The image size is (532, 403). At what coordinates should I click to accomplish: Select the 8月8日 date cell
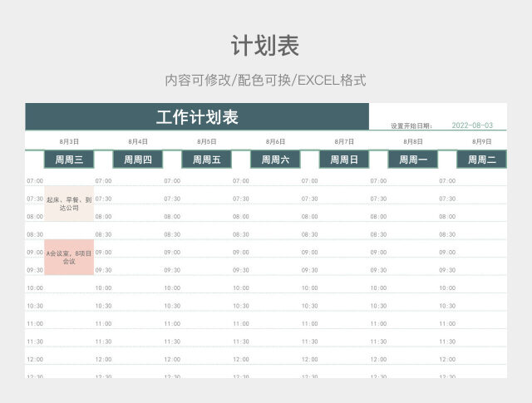click(x=413, y=141)
